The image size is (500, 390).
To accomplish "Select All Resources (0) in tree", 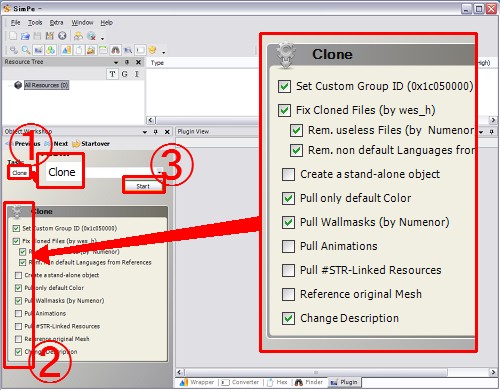I will pos(46,85).
